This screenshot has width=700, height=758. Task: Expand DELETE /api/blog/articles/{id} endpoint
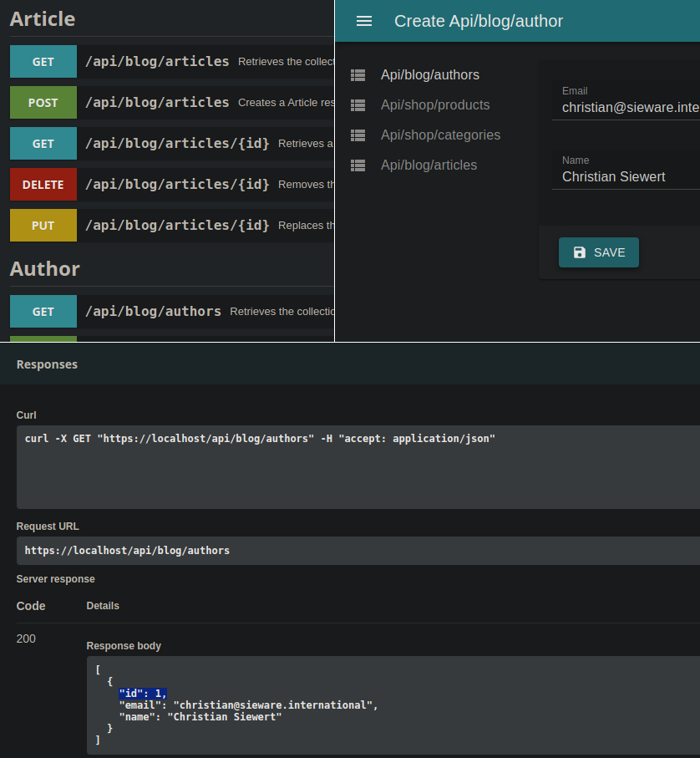[x=172, y=184]
